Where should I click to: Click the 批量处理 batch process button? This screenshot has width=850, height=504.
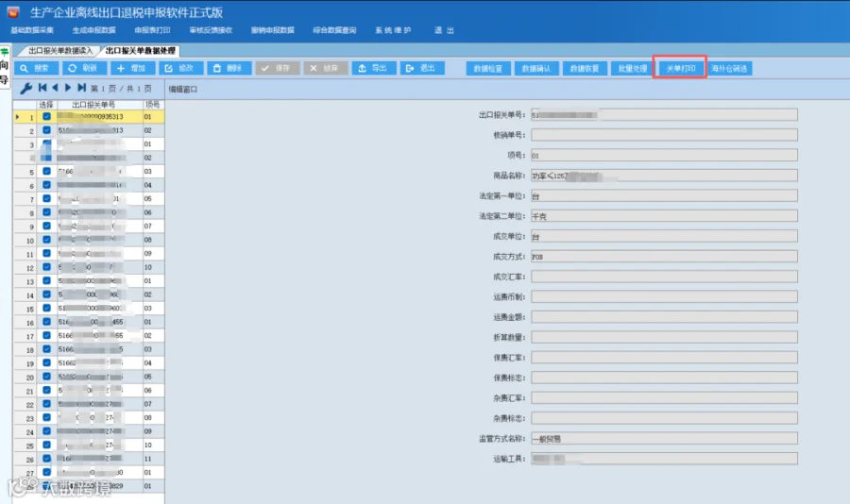click(x=633, y=69)
